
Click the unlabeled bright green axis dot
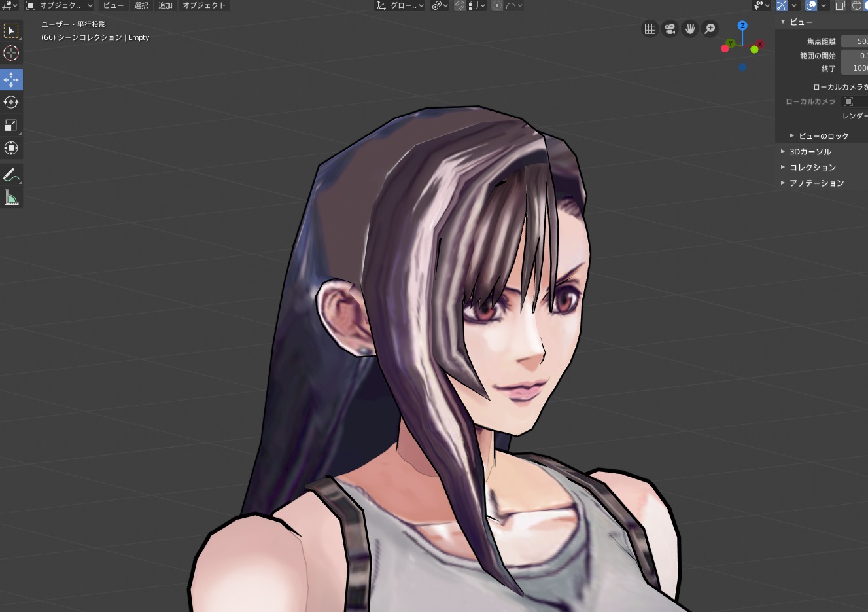(x=754, y=50)
